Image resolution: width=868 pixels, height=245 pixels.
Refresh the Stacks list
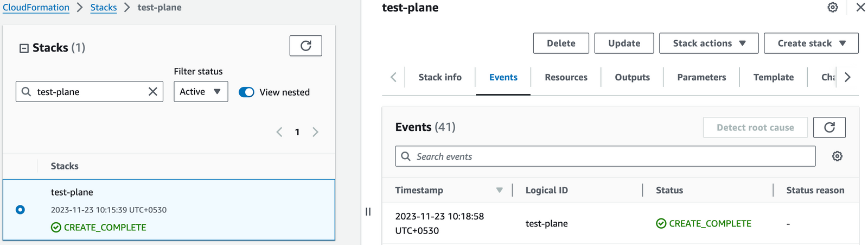point(305,46)
